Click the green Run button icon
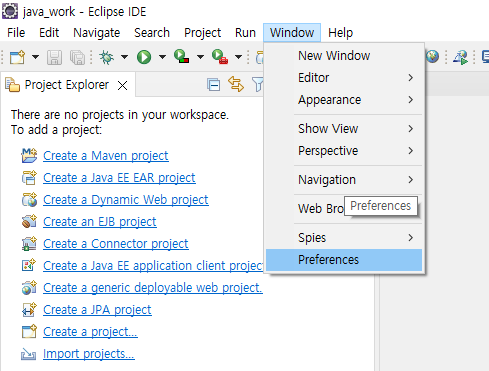 click(x=144, y=57)
